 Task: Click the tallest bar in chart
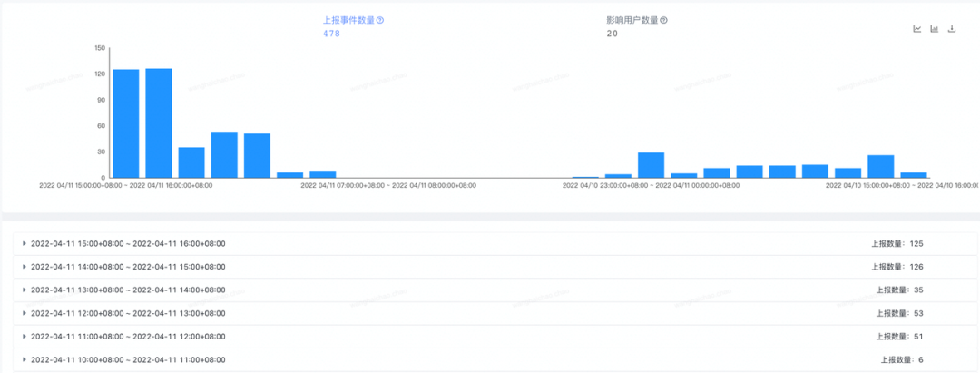tap(159, 123)
